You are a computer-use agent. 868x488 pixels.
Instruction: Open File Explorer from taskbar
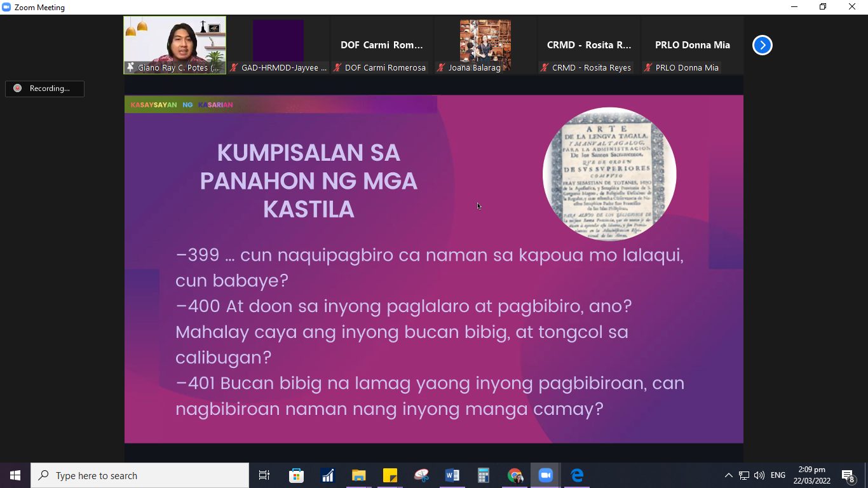pyautogui.click(x=358, y=475)
